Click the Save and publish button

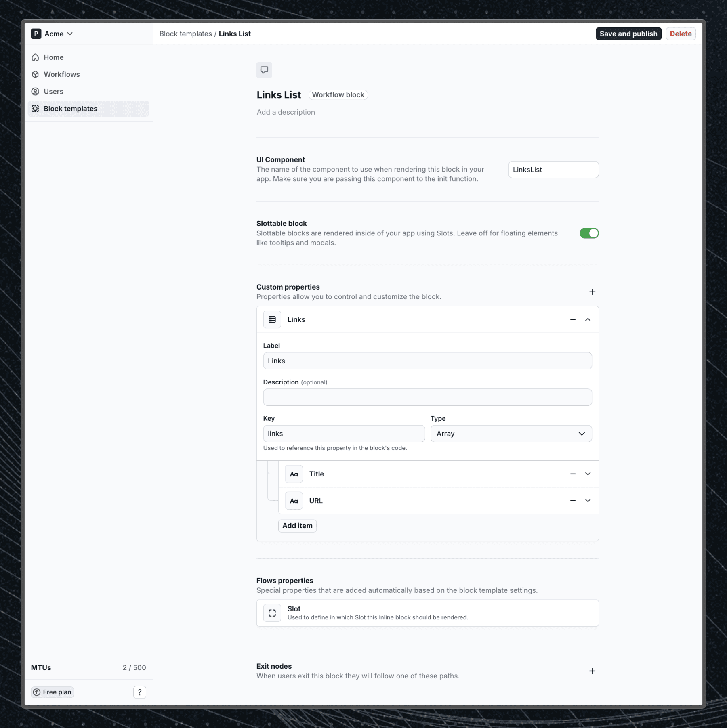(x=628, y=34)
